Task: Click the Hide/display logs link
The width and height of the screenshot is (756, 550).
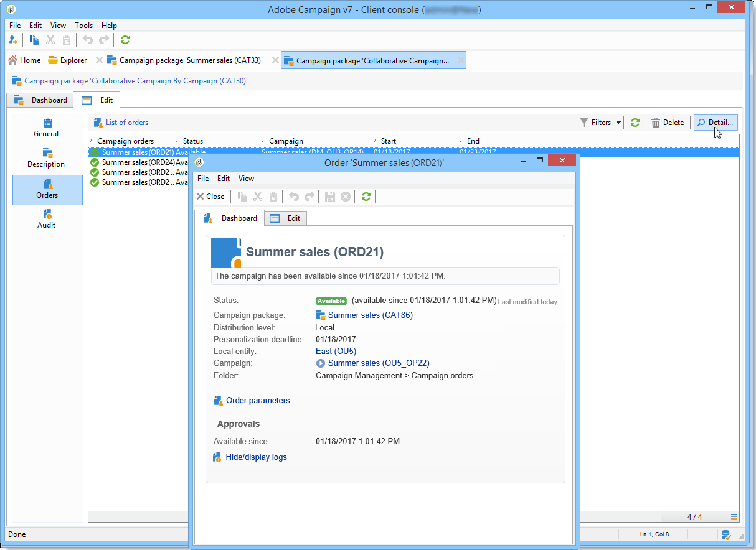Action: [256, 457]
